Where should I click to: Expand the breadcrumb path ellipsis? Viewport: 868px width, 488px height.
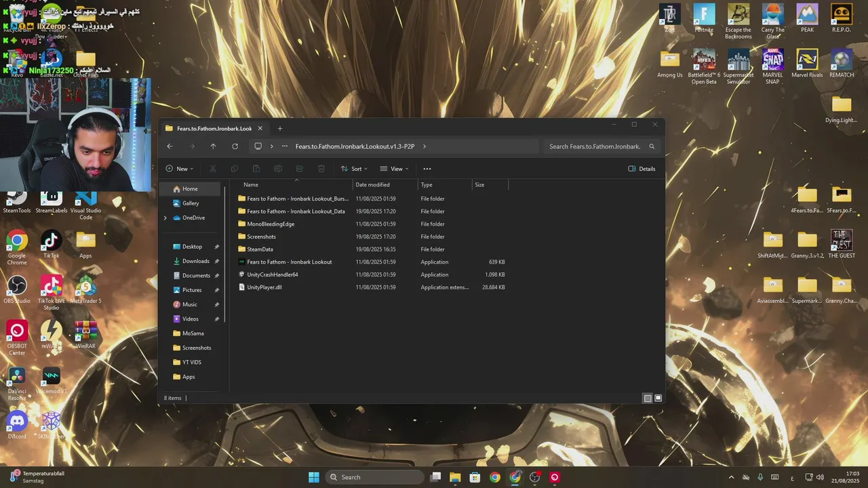285,146
